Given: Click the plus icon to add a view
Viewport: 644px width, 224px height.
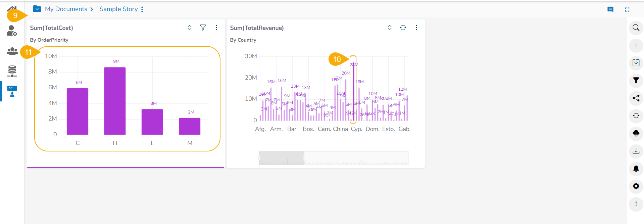Looking at the screenshot, I should 636,45.
